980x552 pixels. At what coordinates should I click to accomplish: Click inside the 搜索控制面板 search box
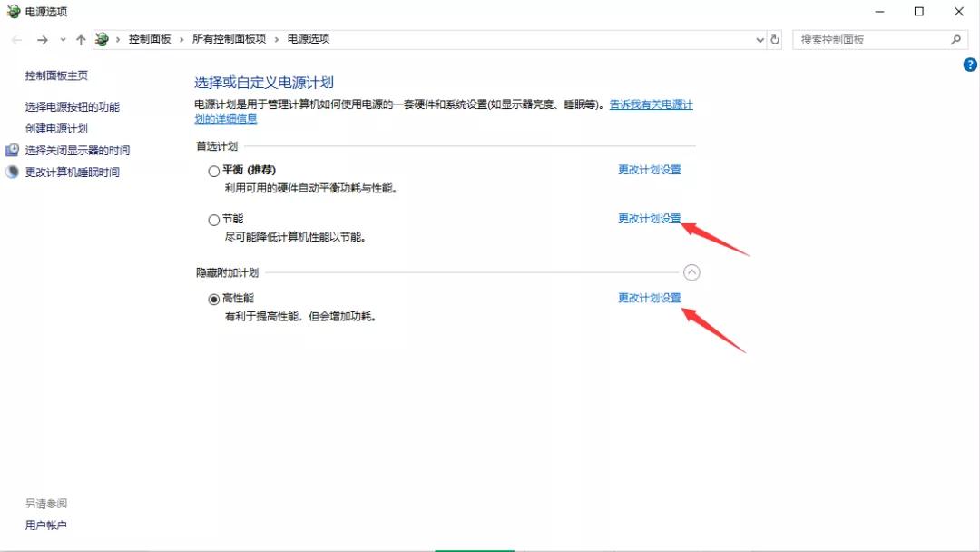click(862, 39)
